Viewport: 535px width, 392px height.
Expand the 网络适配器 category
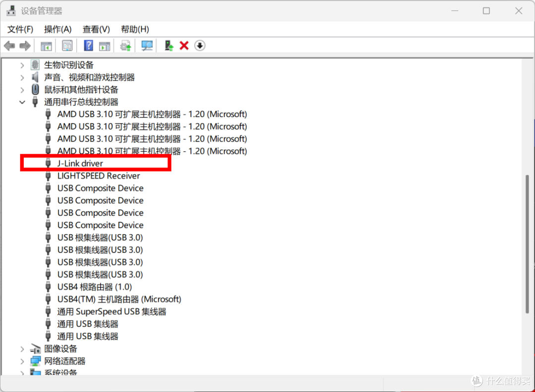click(22, 361)
